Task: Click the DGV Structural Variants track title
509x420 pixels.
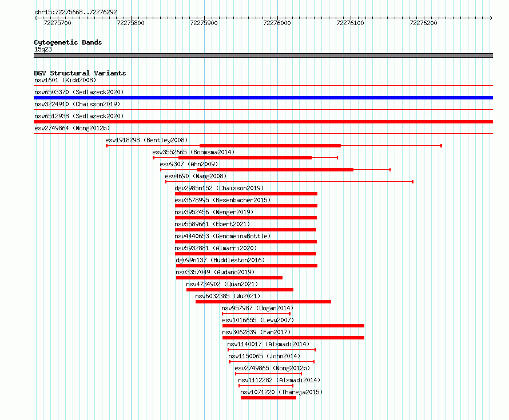Action: 80,73
